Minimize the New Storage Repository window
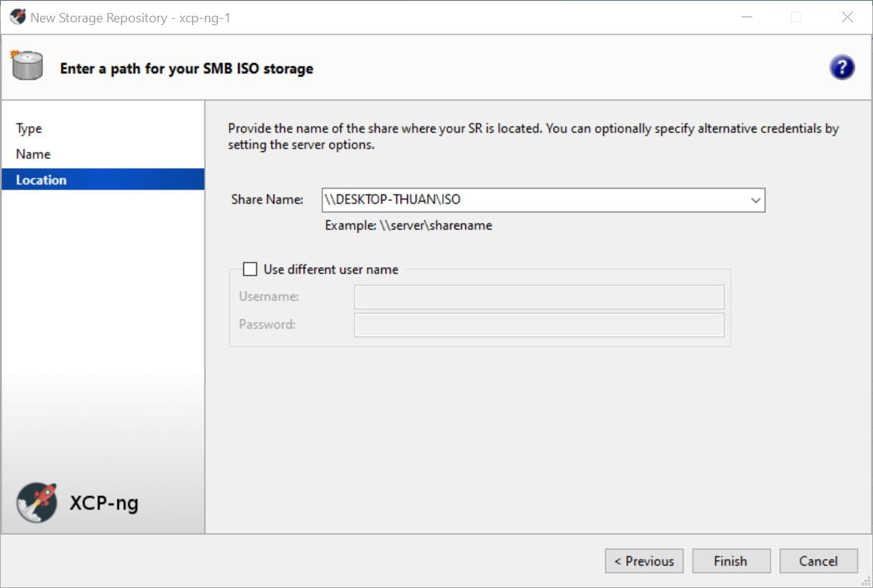 coord(746,17)
